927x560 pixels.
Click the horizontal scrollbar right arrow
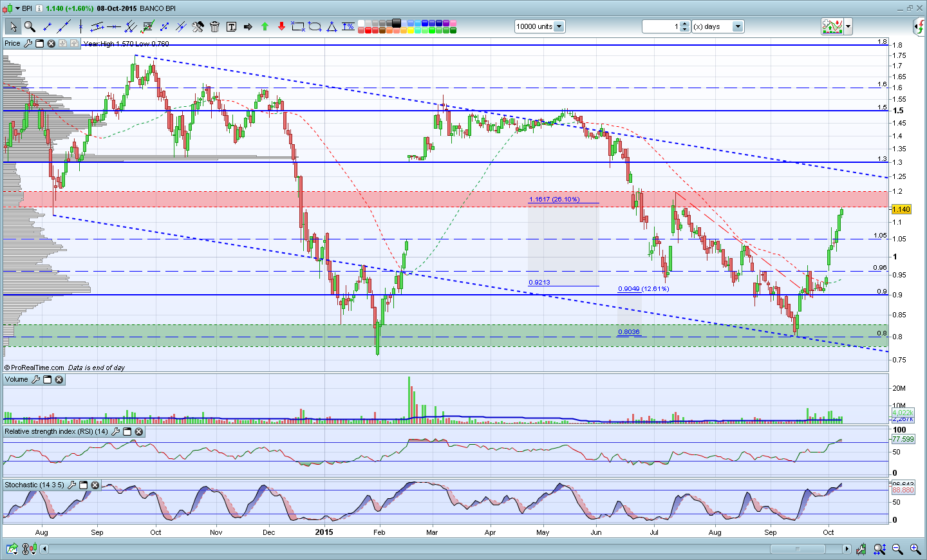pos(847,549)
